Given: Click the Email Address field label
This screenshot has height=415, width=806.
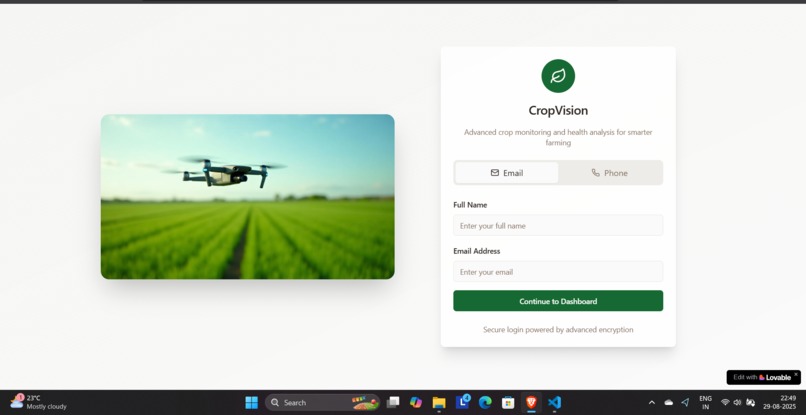Looking at the screenshot, I should pos(477,251).
